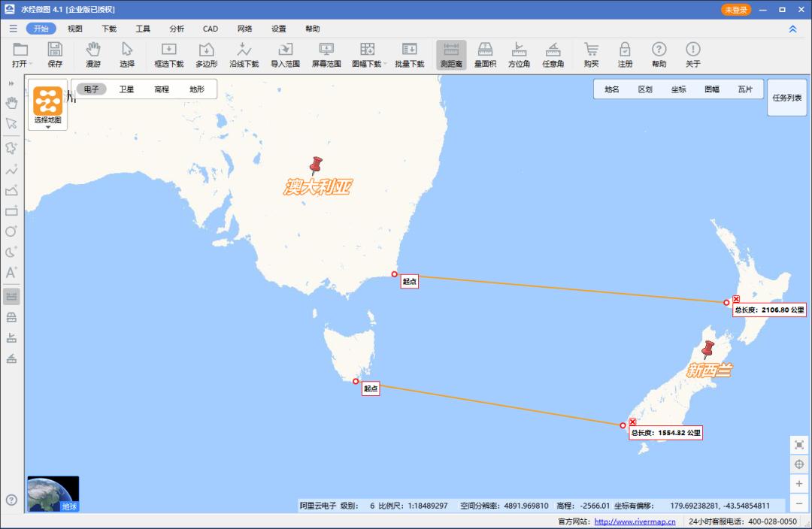Select the 任意角 arbitrary angle tool
The width and height of the screenshot is (812, 529).
click(x=553, y=54)
